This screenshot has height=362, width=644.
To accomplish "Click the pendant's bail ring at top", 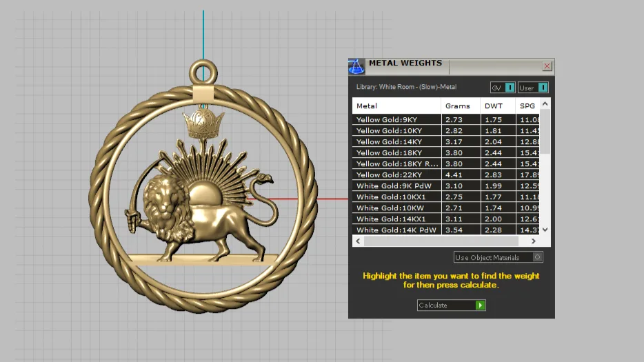I will (x=203, y=72).
